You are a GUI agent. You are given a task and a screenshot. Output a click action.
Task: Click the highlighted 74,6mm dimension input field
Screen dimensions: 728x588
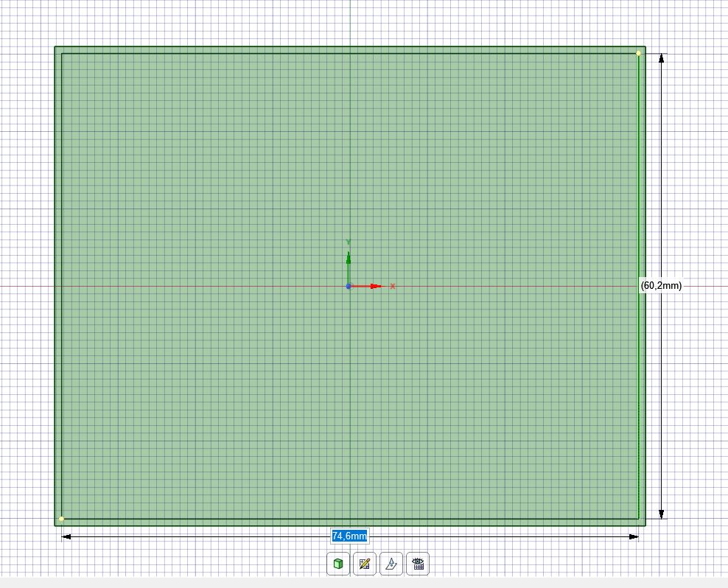coord(349,536)
